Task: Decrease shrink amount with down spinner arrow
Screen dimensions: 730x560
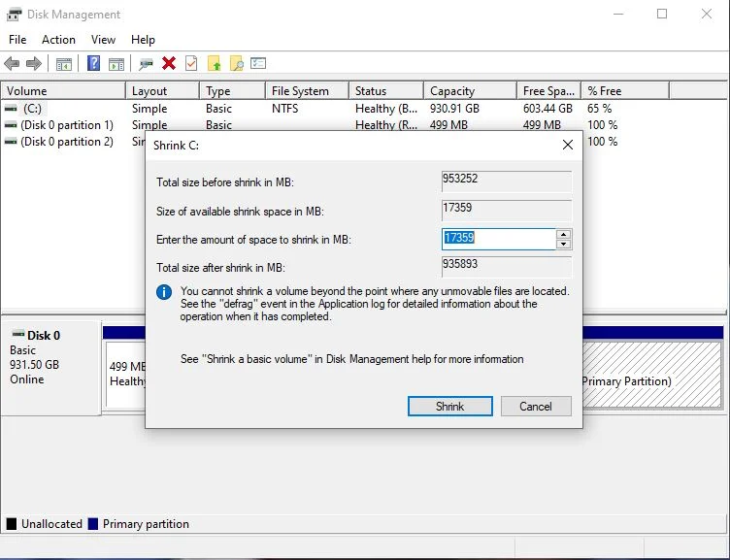Action: pyautogui.click(x=564, y=244)
